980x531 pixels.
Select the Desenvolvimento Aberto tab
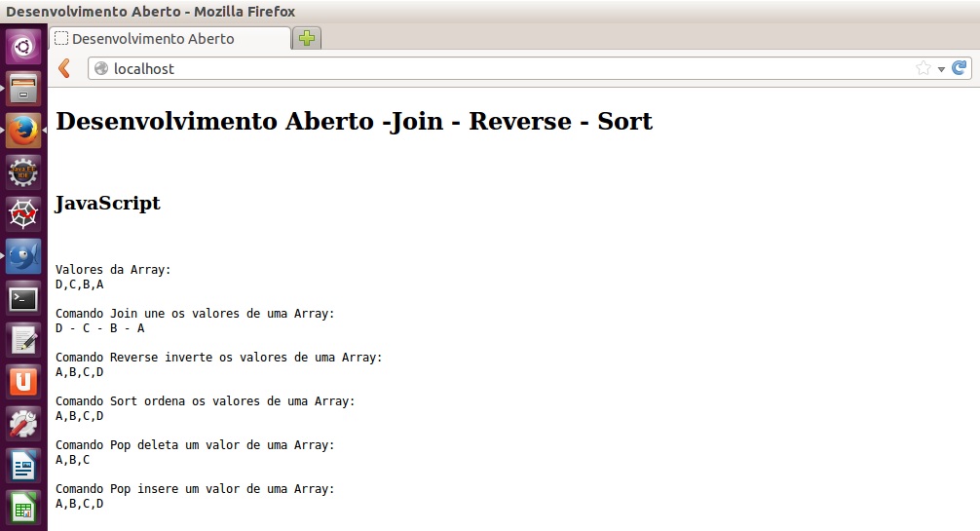point(166,39)
